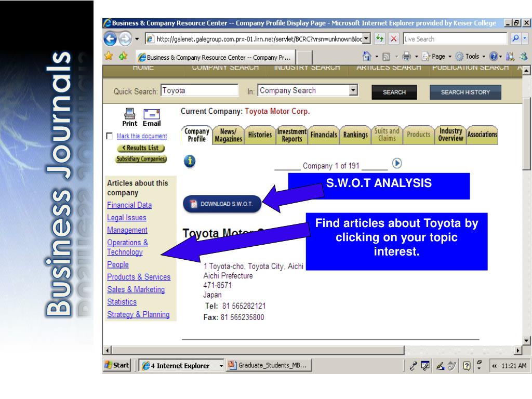The height and width of the screenshot is (399, 532).
Task: Click the Refresh page icon
Action: 380,38
